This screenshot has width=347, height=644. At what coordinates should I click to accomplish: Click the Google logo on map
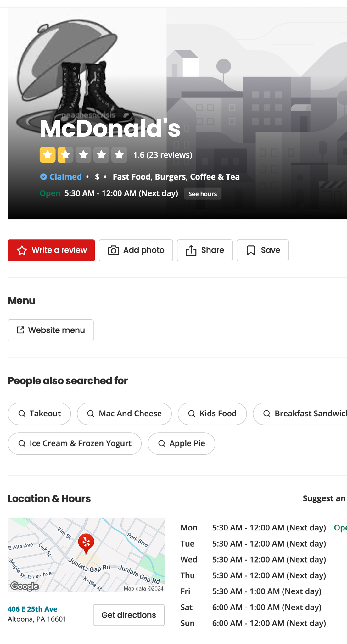pyautogui.click(x=25, y=586)
